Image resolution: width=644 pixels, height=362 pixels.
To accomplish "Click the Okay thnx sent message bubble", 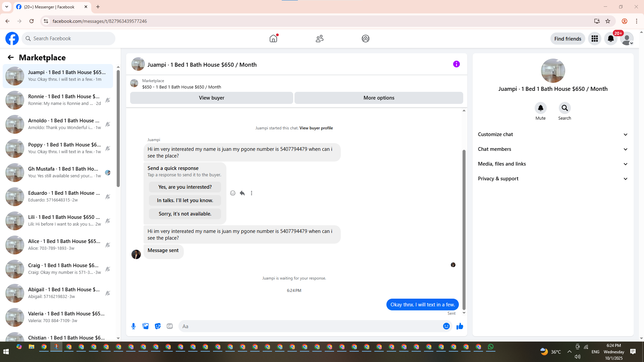I will [423, 305].
